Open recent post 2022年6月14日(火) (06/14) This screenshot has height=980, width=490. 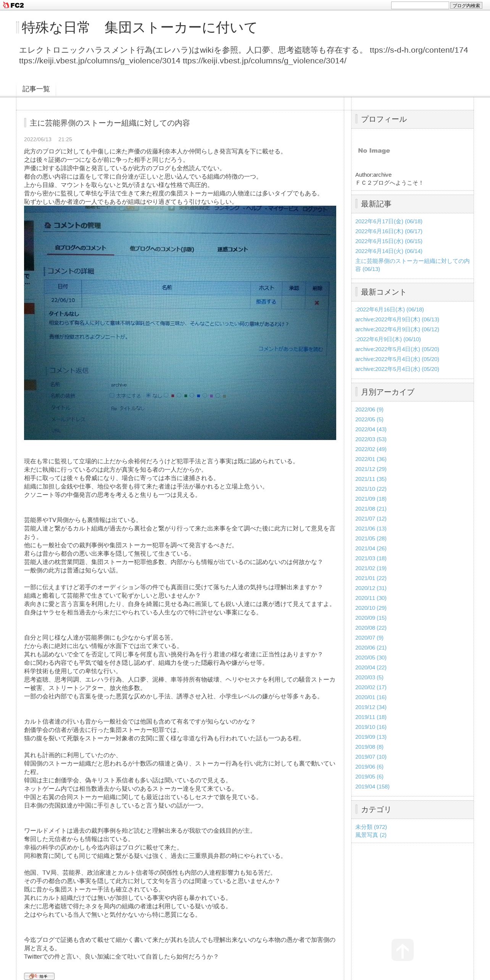[x=388, y=251]
